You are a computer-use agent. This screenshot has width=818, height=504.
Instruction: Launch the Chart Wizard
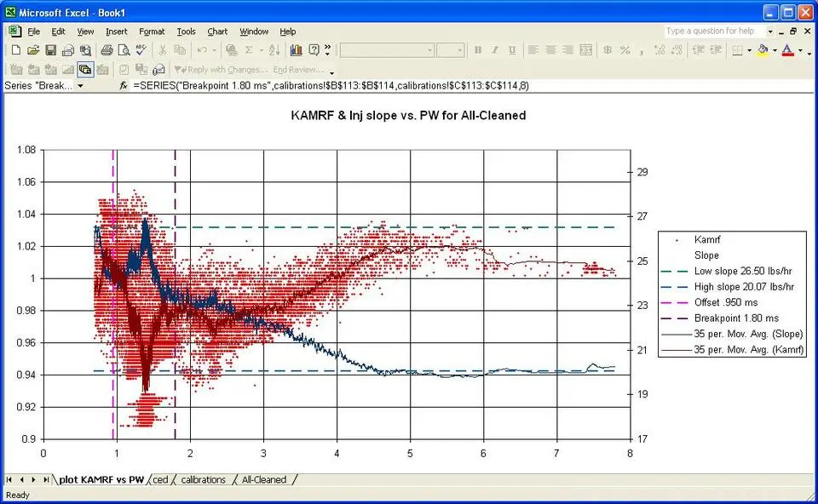tap(297, 50)
